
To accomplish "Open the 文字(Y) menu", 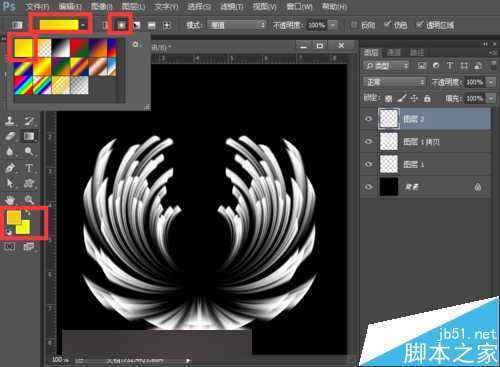I will [x=166, y=7].
